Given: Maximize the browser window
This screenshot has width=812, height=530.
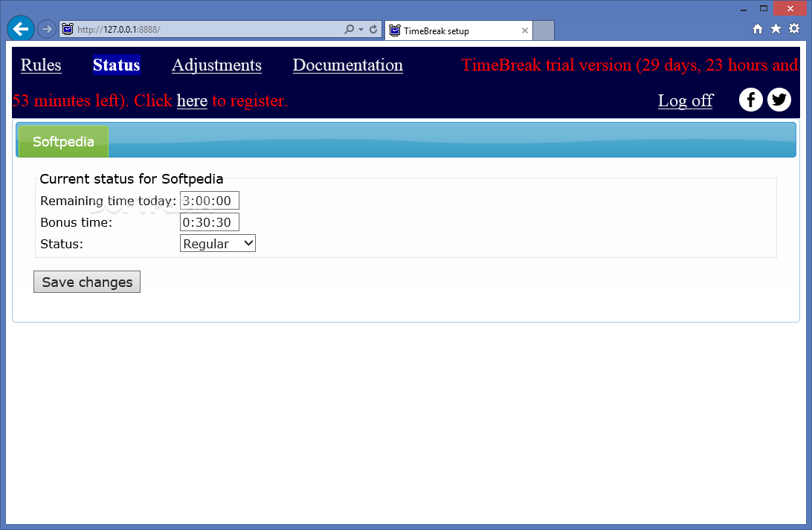Looking at the screenshot, I should coord(764,9).
